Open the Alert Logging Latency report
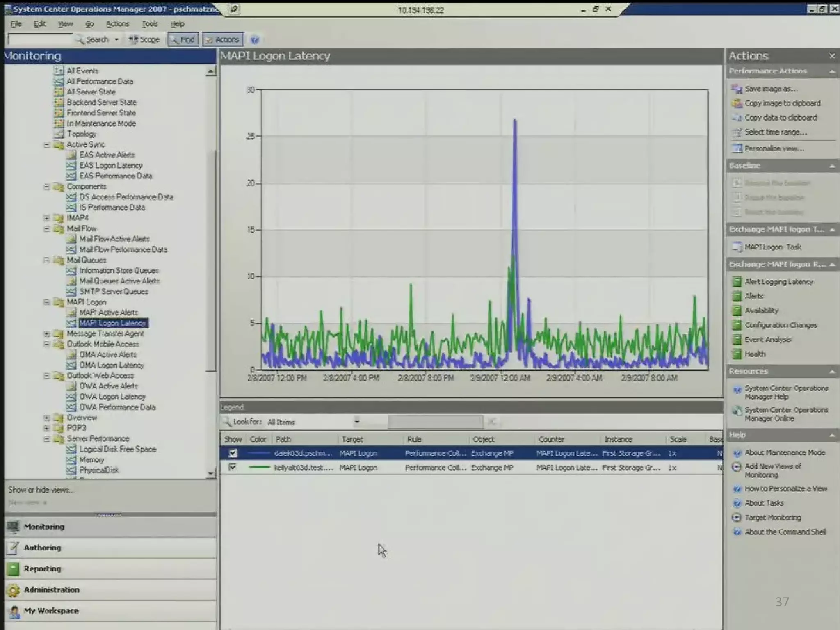This screenshot has height=630, width=840. click(x=778, y=282)
